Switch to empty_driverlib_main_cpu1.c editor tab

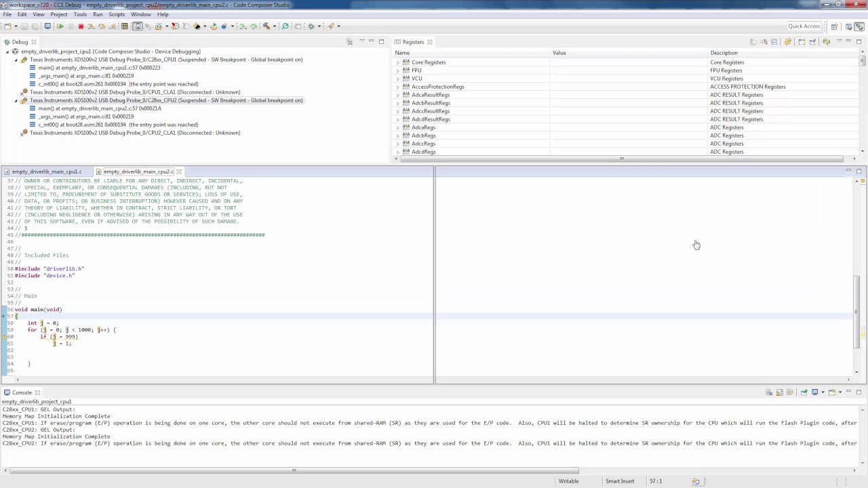46,171
